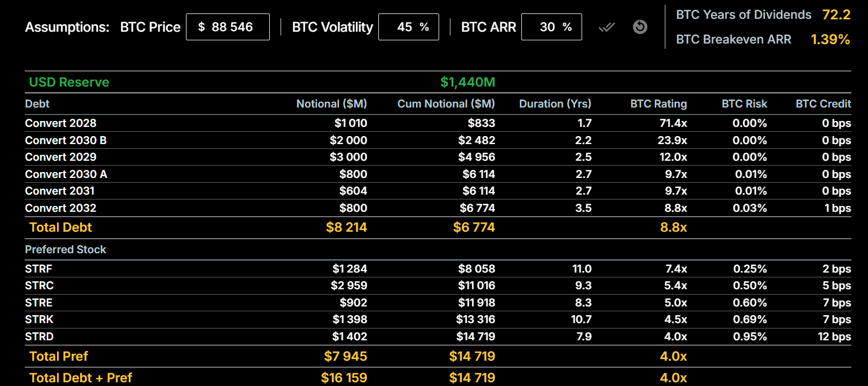Click the BTC Volatility percentage input
The width and height of the screenshot is (868, 386).
(x=408, y=27)
